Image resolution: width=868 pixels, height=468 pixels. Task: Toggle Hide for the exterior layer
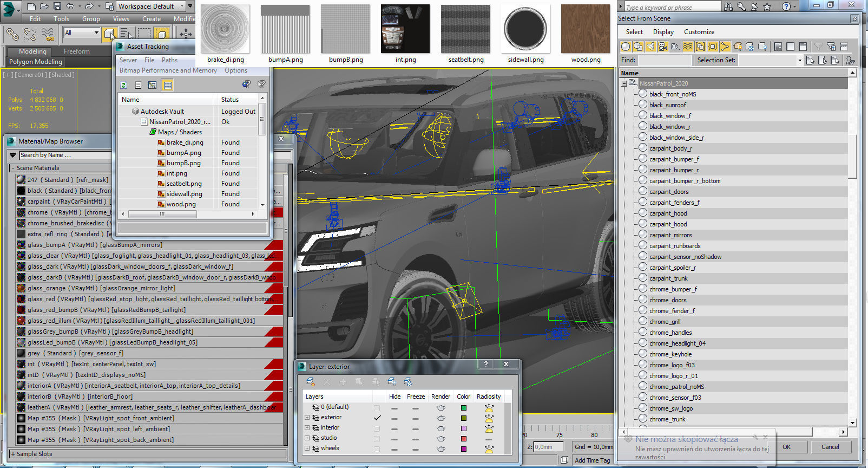pos(395,418)
